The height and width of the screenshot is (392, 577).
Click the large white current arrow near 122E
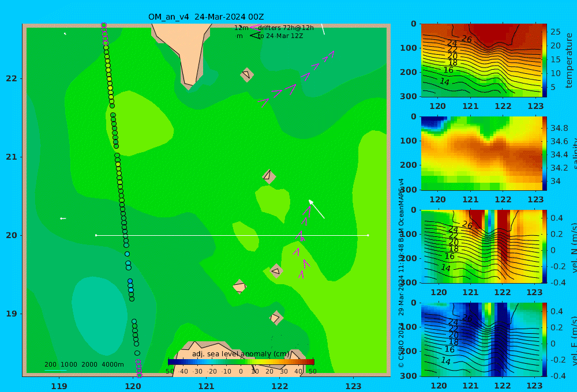(x=316, y=209)
